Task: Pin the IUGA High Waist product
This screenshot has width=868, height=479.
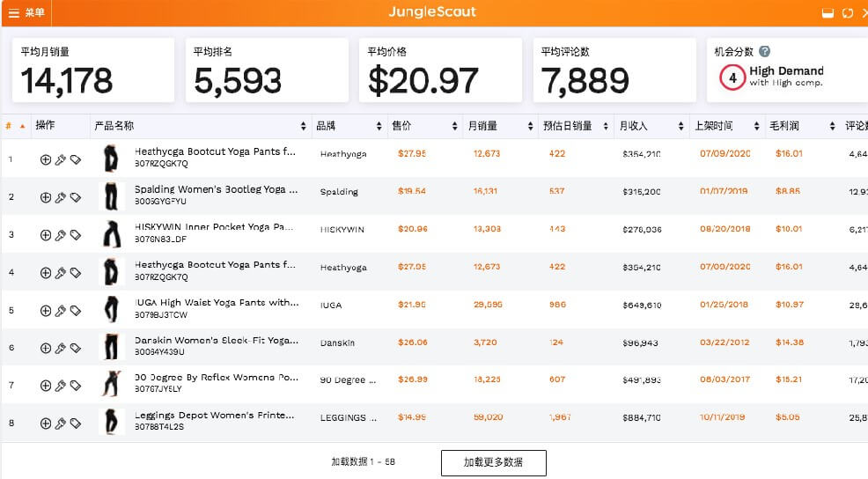Action: 61,311
